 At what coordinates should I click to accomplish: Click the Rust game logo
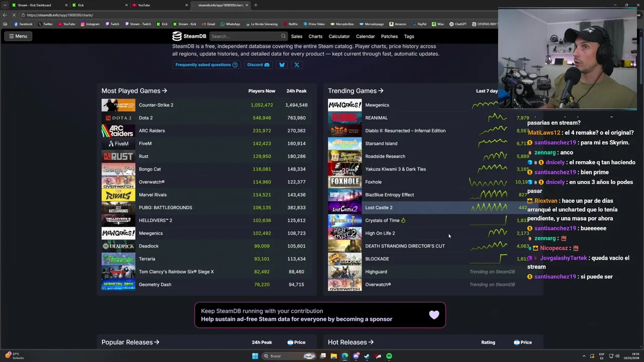(x=118, y=156)
